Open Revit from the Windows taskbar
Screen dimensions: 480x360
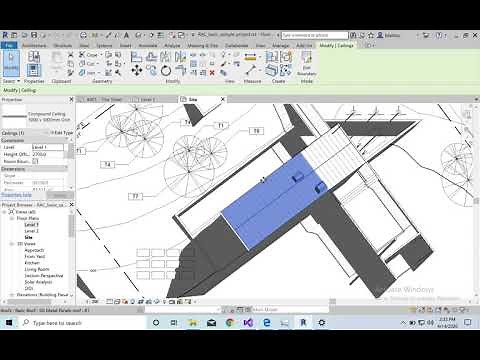click(x=303, y=322)
